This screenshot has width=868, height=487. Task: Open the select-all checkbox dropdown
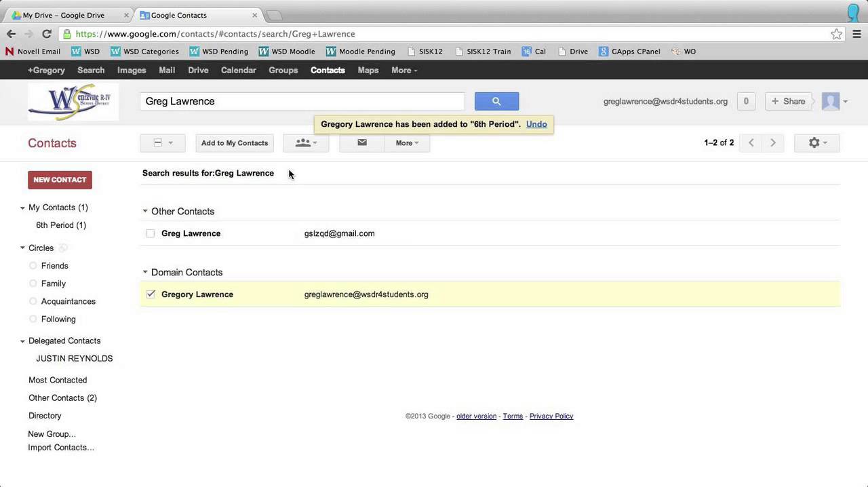click(163, 142)
